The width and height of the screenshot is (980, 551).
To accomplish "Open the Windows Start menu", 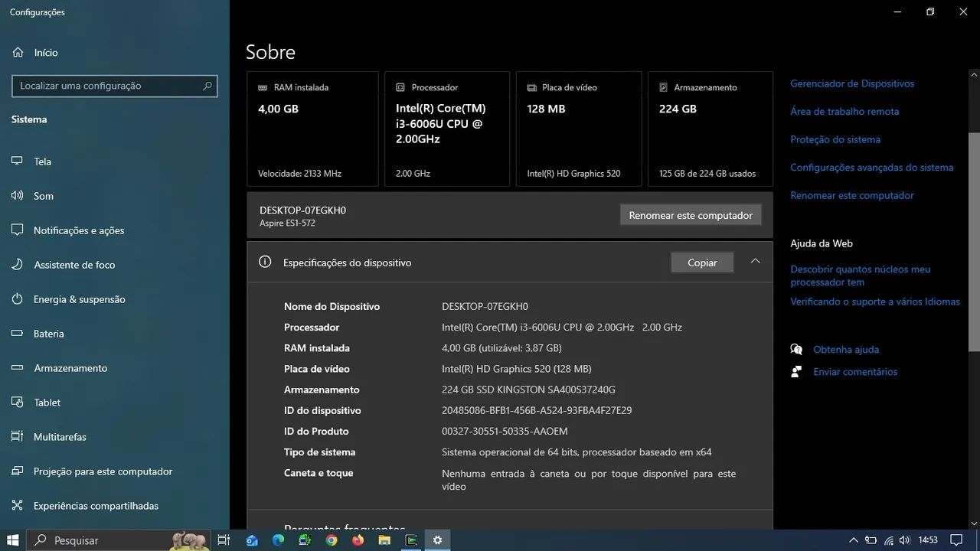I will click(x=13, y=540).
